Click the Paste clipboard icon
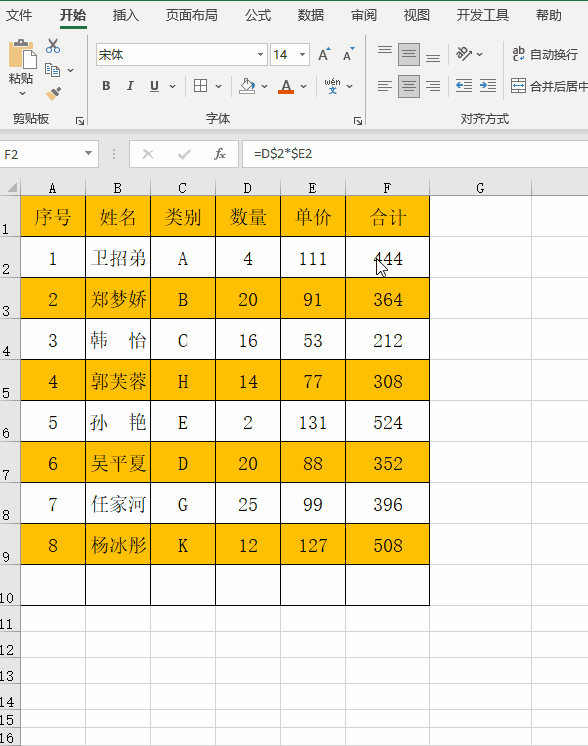Image resolution: width=588 pixels, height=746 pixels. pyautogui.click(x=22, y=54)
